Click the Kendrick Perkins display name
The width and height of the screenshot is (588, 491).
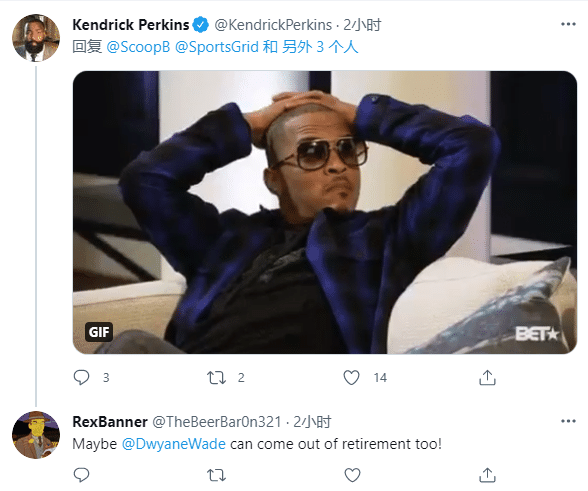[131, 25]
